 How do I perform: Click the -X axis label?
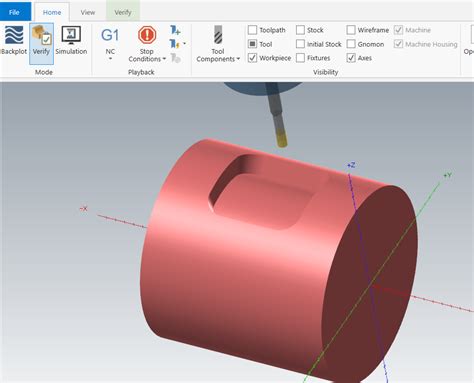pos(83,209)
